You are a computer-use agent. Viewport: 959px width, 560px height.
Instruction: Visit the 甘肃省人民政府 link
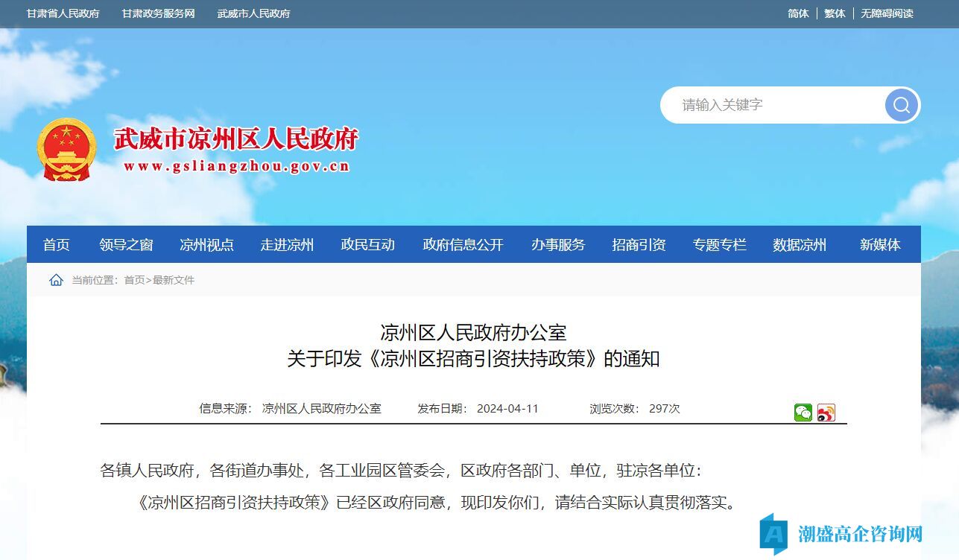(x=63, y=13)
